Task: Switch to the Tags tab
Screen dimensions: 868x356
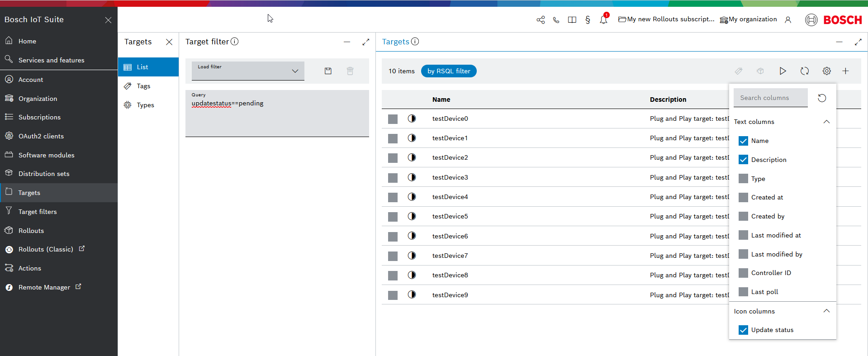Action: (x=143, y=86)
